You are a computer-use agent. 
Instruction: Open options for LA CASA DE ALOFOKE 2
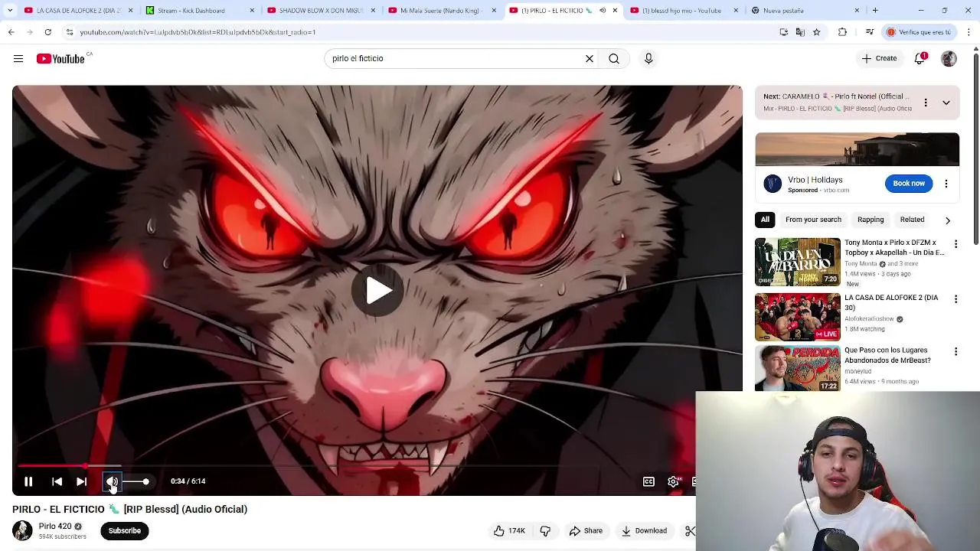[x=955, y=299]
